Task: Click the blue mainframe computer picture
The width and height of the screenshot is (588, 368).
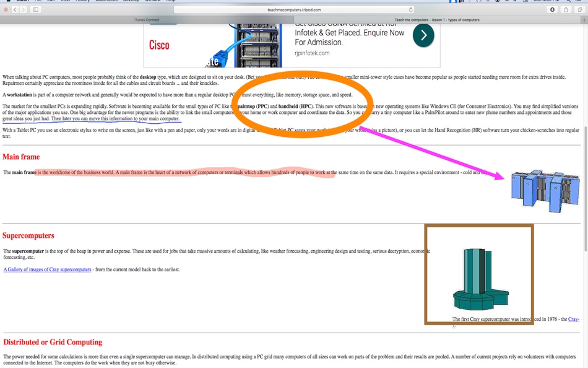Action: tap(545, 191)
